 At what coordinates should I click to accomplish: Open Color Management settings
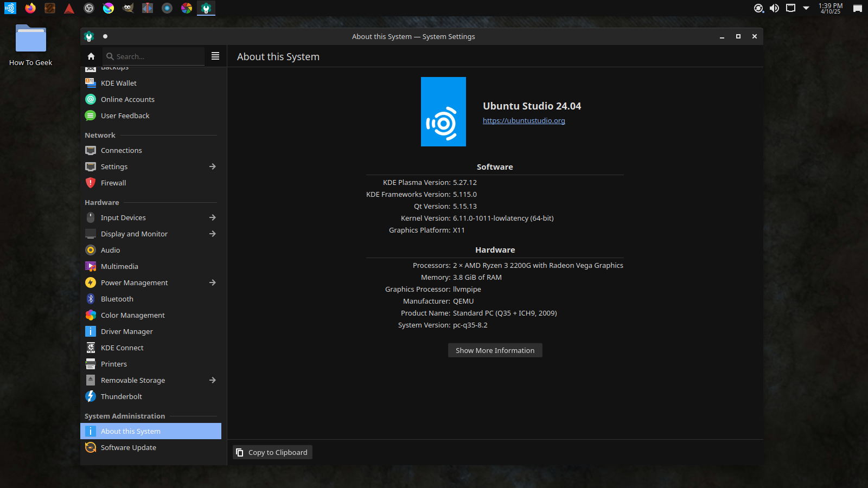132,315
